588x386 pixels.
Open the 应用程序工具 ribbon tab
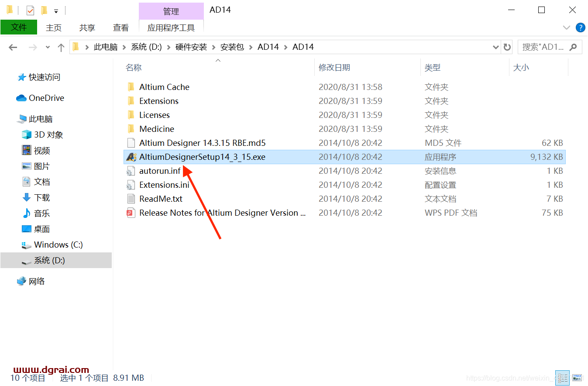pos(171,28)
